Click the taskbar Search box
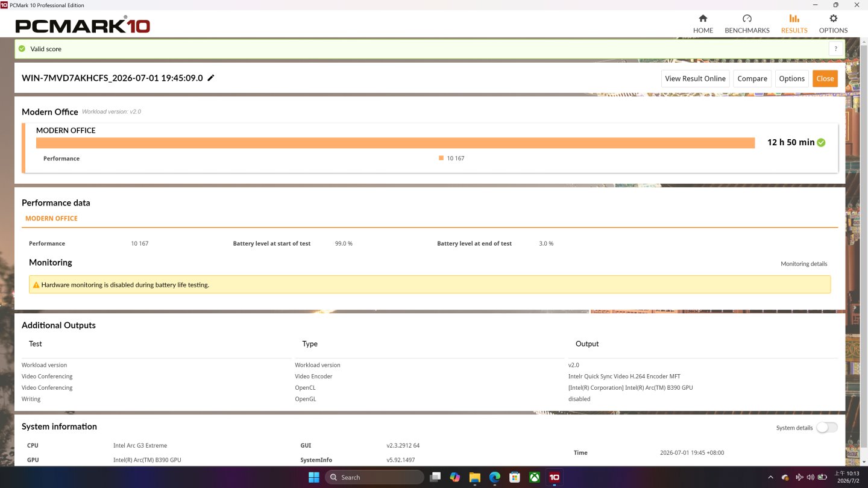 click(x=374, y=477)
